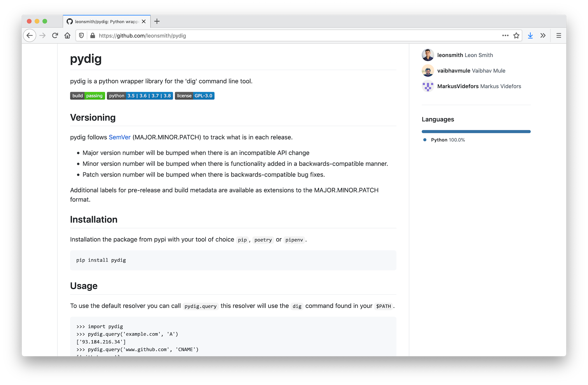Screen dimensions: 588x385
Task: Show tracking protection shield info
Action: 81,35
